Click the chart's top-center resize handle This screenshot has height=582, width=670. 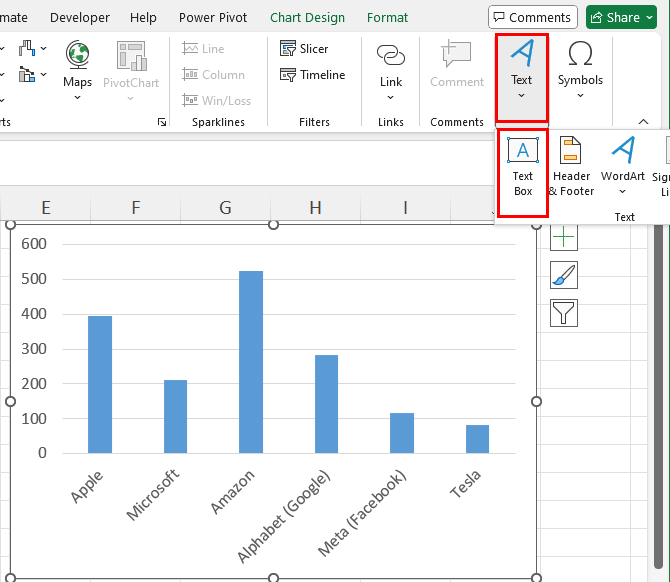click(x=273, y=224)
